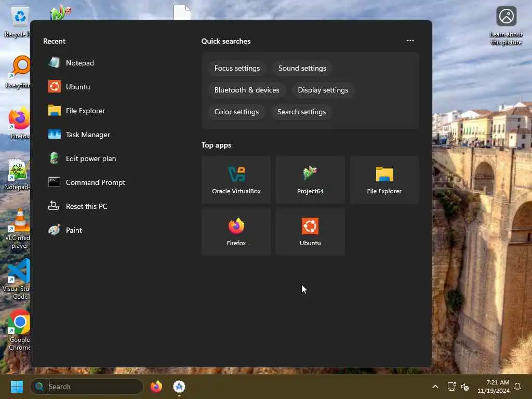Open Oracle VirtualBox in Top apps
The width and height of the screenshot is (532, 399).
coord(236,180)
